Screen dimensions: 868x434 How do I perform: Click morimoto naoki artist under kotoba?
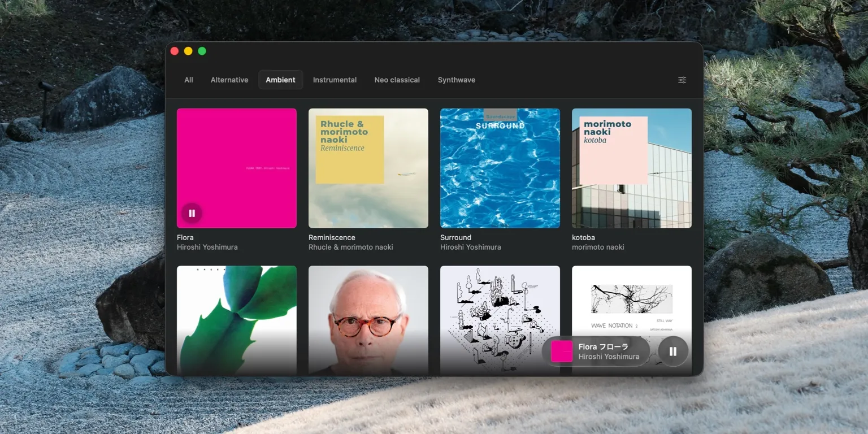[598, 247]
